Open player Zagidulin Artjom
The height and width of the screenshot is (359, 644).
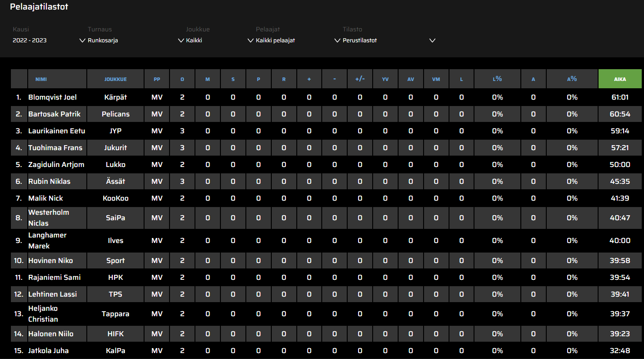coord(56,165)
